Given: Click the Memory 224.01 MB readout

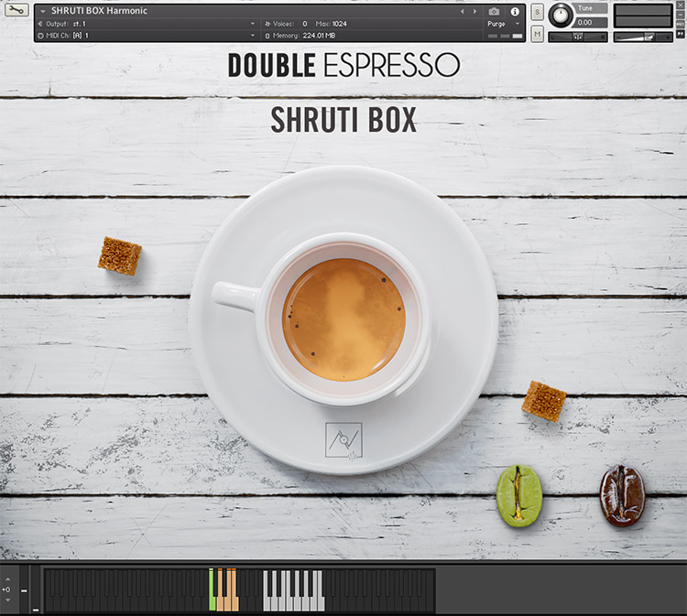Looking at the screenshot, I should [x=319, y=36].
